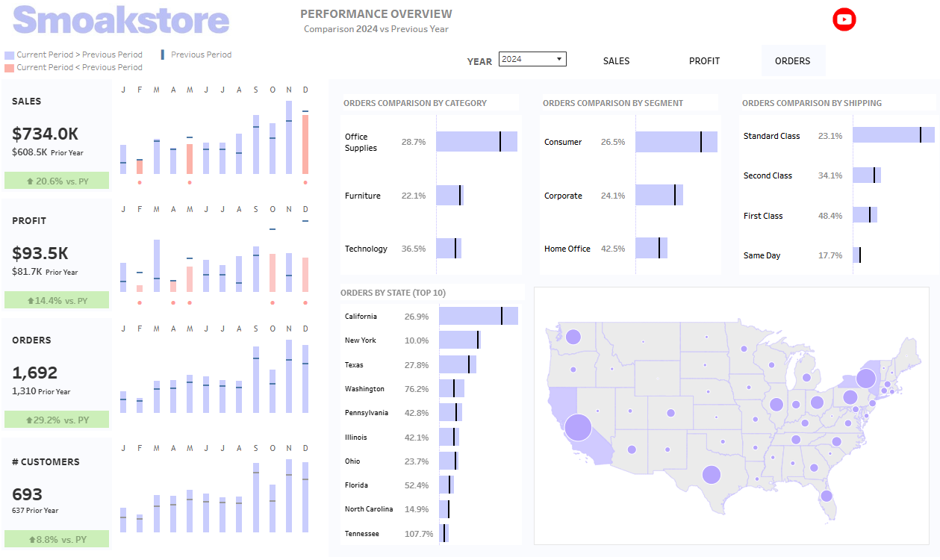The image size is (940, 560).
Task: Select the Furniture category row
Action: [x=430, y=196]
